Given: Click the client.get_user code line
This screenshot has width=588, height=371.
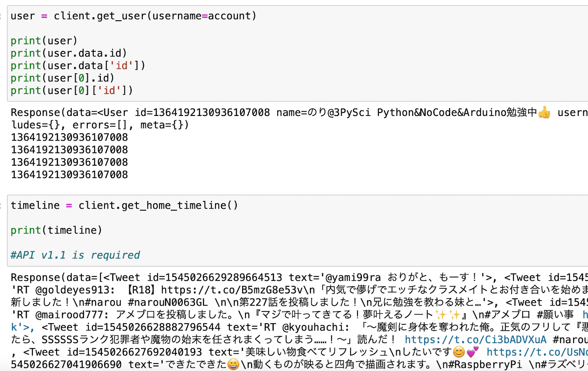Looking at the screenshot, I should [133, 16].
